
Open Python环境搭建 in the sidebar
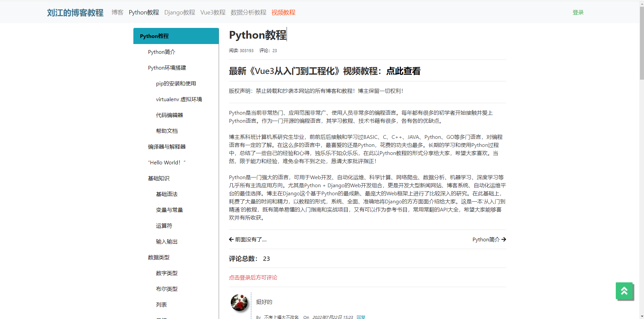(167, 68)
